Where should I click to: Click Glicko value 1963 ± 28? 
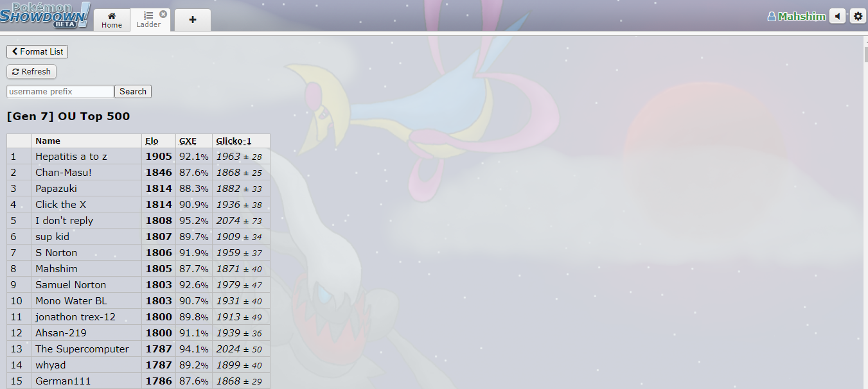[x=239, y=156]
